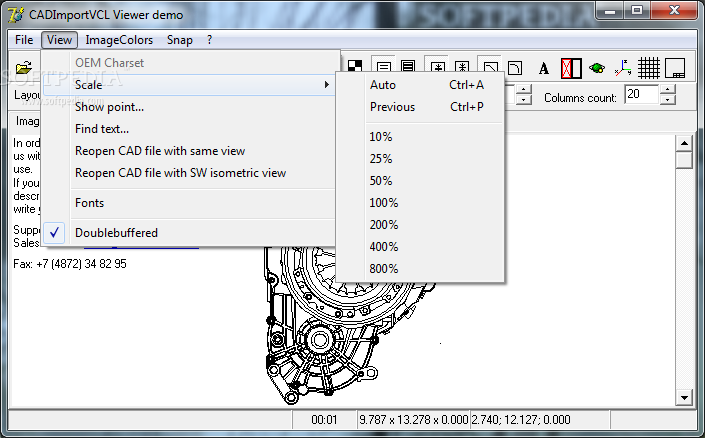The image size is (705, 438).
Task: Click the dense text-lines toolbar icon
Action: 408,66
